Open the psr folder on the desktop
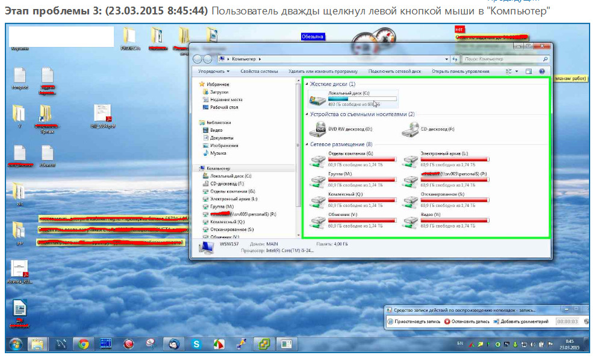 tap(19, 233)
